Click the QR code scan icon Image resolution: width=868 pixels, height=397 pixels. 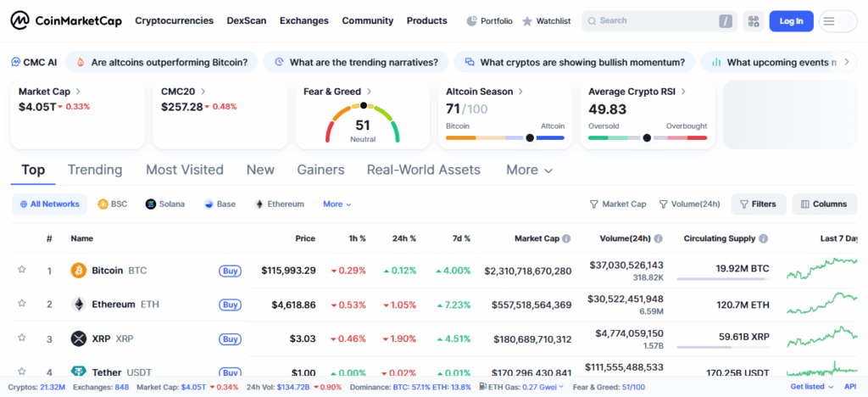[753, 21]
